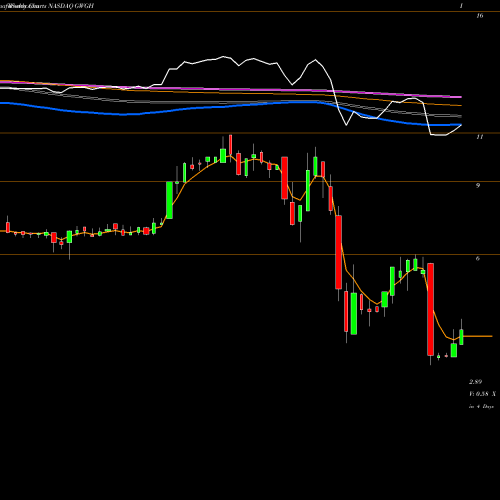Click the '6' price axis label

478,258
